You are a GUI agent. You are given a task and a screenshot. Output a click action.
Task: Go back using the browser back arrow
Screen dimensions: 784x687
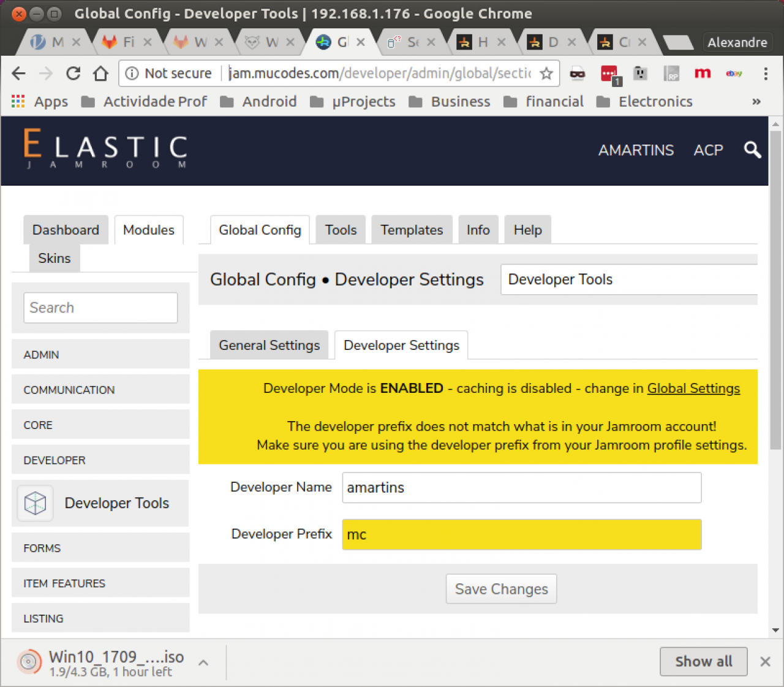click(x=19, y=74)
